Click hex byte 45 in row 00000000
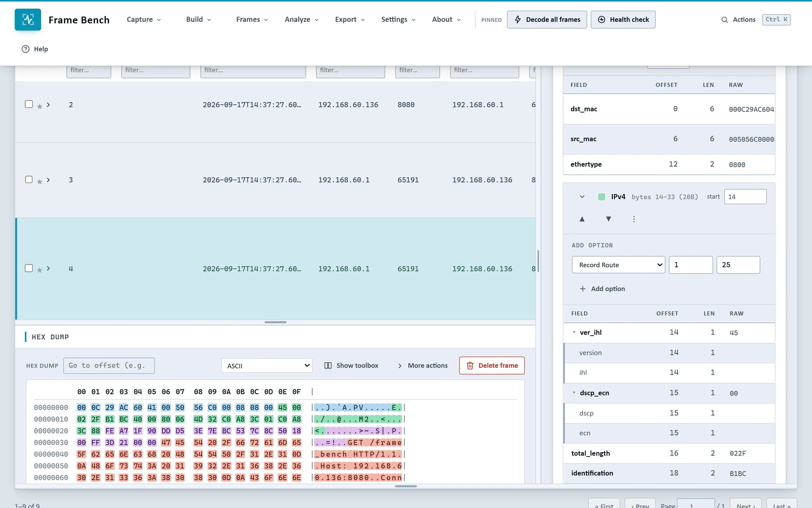812x508 pixels. (x=282, y=407)
